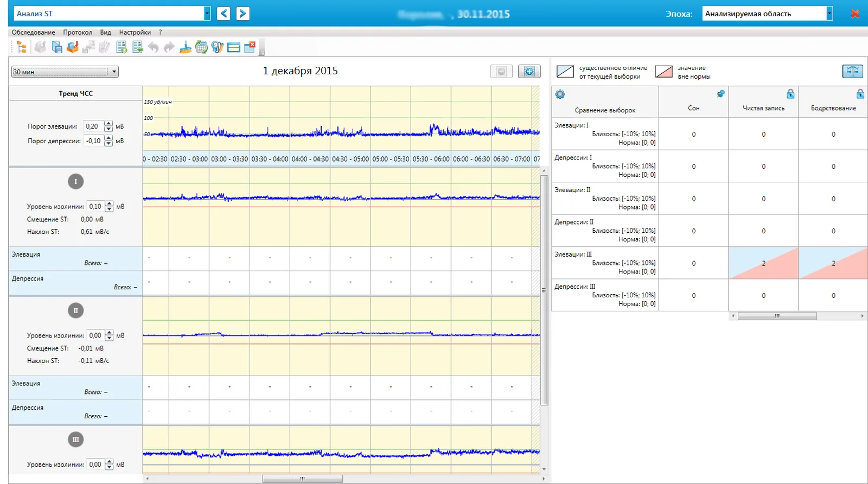This screenshot has height=484, width=868.
Task: Click the orange box export icon
Action: [x=73, y=47]
